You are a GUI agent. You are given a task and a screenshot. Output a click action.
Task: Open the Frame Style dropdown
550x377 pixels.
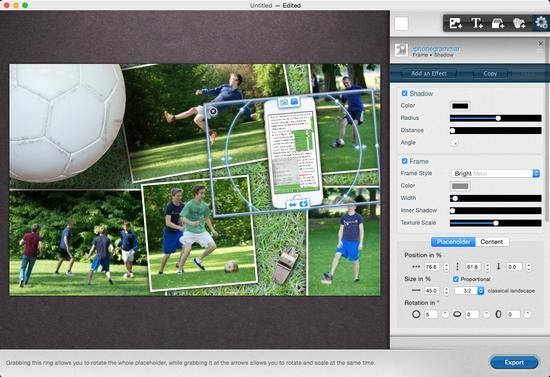pyautogui.click(x=495, y=174)
